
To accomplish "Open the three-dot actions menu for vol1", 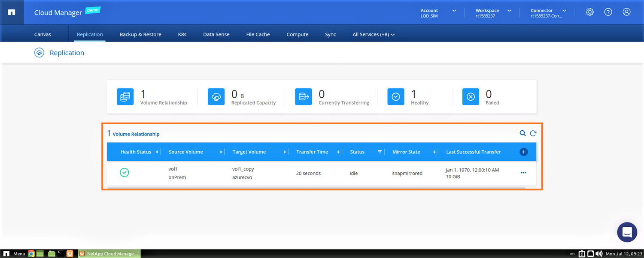I will point(523,173).
